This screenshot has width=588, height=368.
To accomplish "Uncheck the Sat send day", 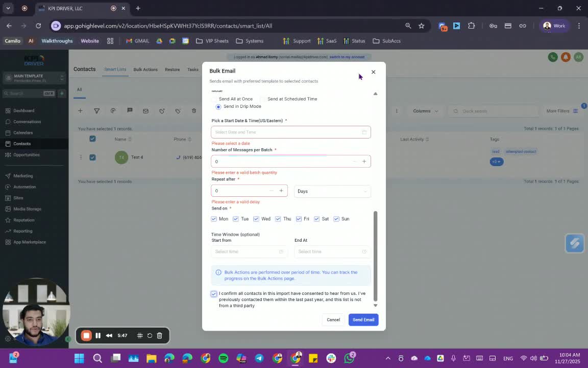I will [316, 219].
